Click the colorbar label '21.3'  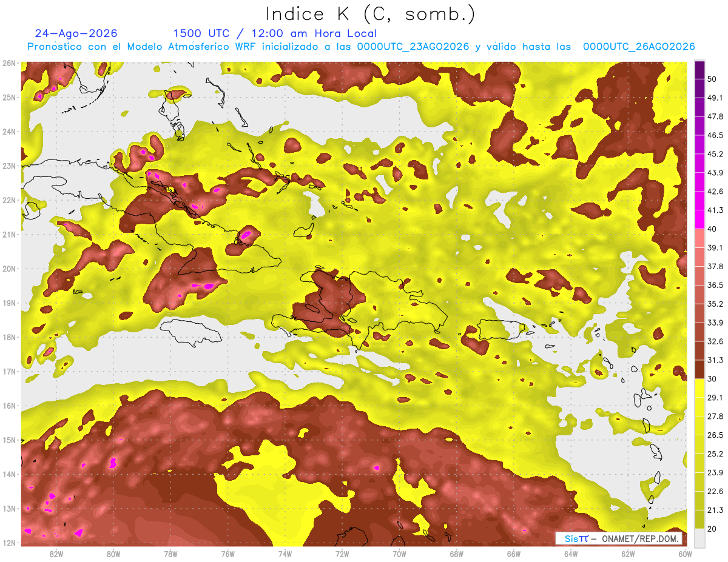715,510
